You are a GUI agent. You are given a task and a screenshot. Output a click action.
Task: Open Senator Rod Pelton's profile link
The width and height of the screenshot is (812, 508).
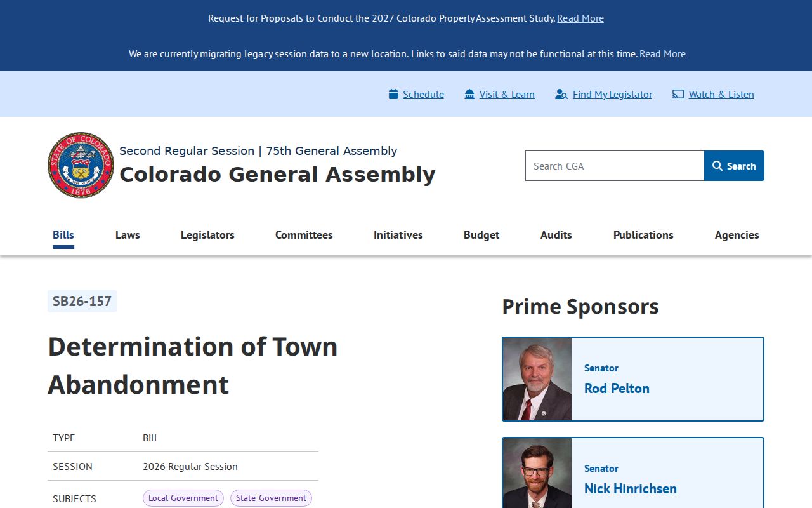point(617,388)
